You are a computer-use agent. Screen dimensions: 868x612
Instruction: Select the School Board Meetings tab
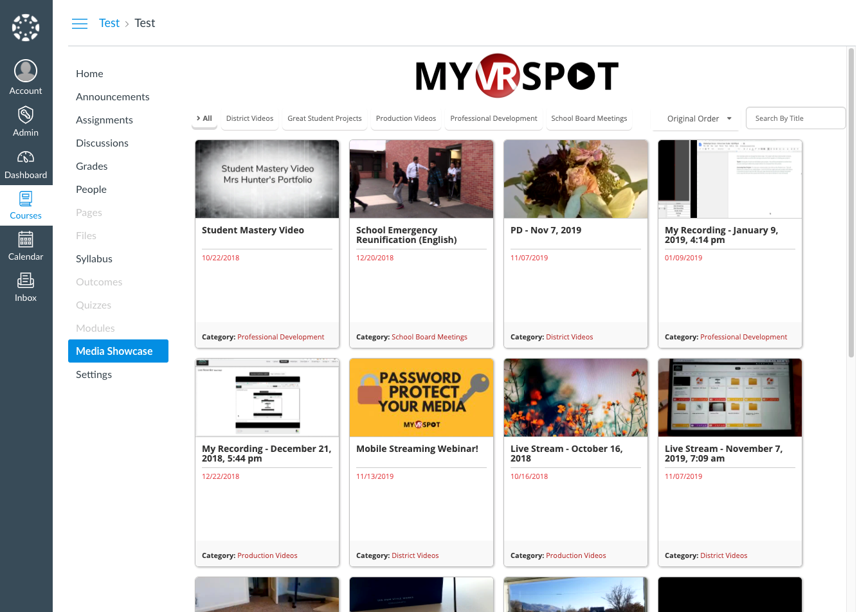(588, 119)
